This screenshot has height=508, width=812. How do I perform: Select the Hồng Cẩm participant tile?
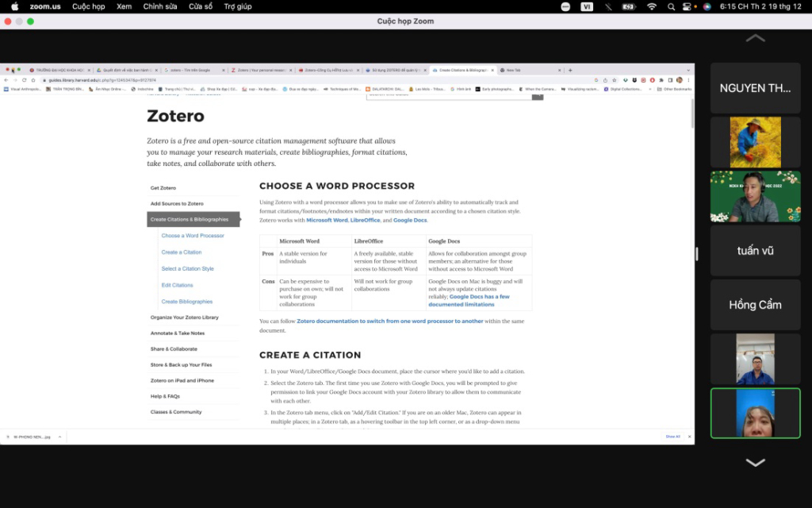pyautogui.click(x=755, y=305)
